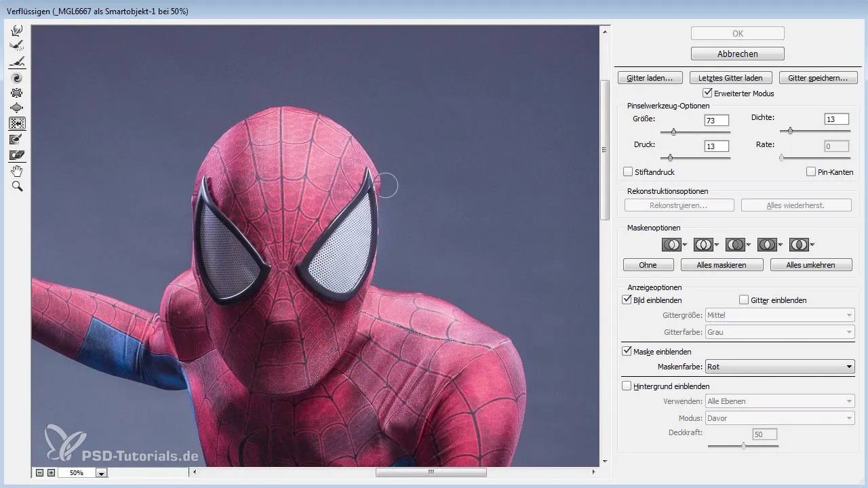Check Hintergrund einblenden
Image resolution: width=868 pixels, height=488 pixels.
(x=627, y=386)
